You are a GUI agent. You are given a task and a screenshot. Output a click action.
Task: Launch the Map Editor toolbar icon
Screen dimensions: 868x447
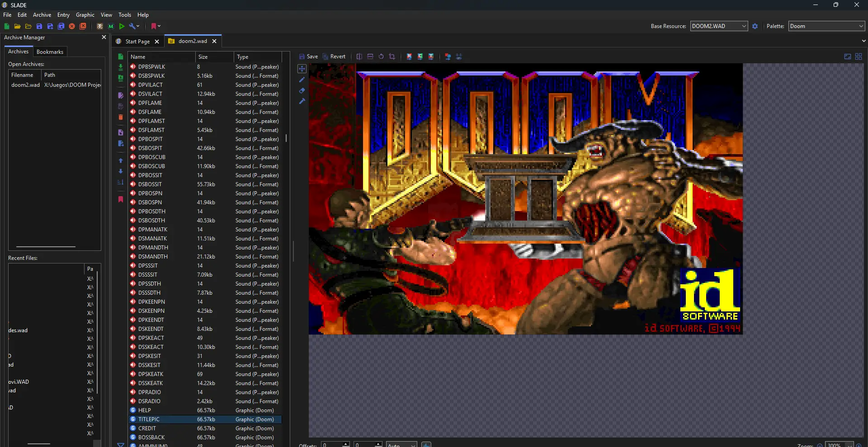click(x=111, y=26)
